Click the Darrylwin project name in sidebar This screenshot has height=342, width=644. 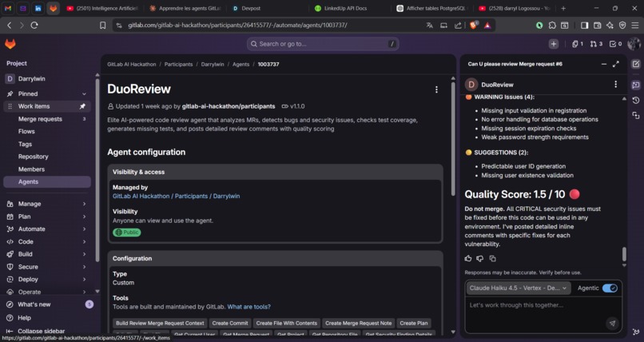(32, 79)
